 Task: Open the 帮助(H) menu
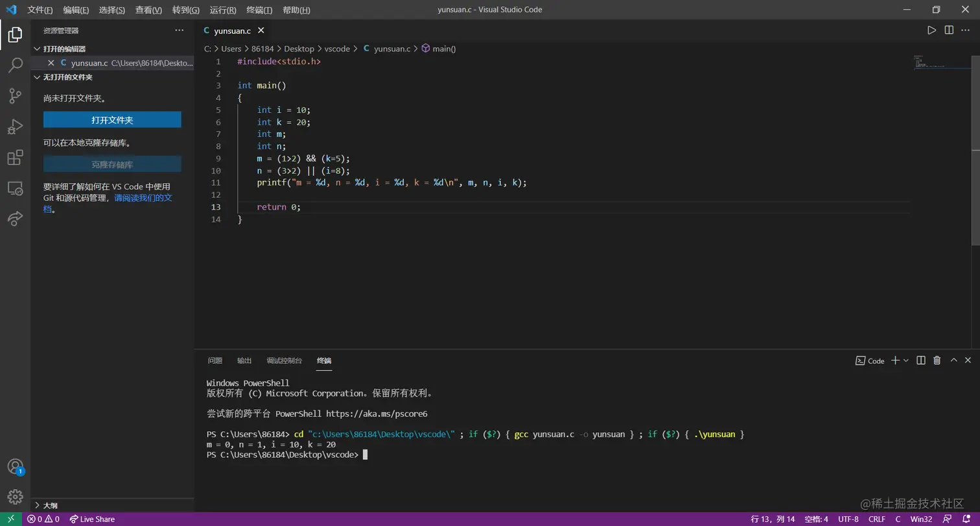tap(297, 10)
